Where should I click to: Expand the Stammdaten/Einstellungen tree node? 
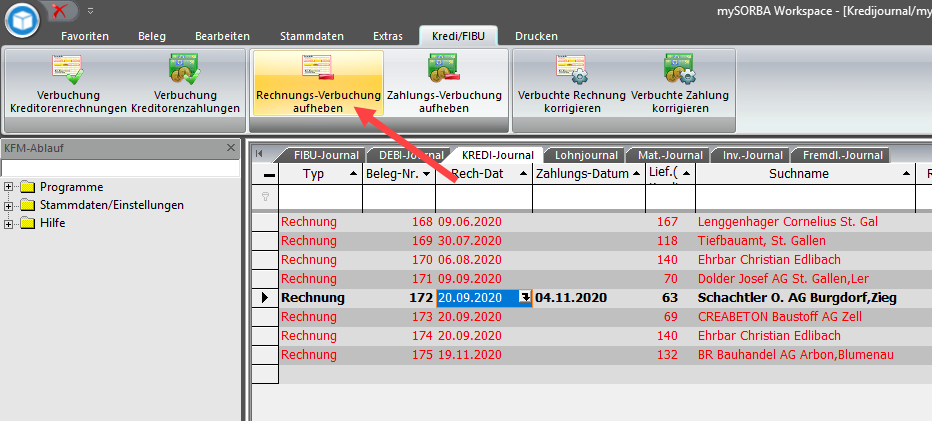[x=8, y=206]
